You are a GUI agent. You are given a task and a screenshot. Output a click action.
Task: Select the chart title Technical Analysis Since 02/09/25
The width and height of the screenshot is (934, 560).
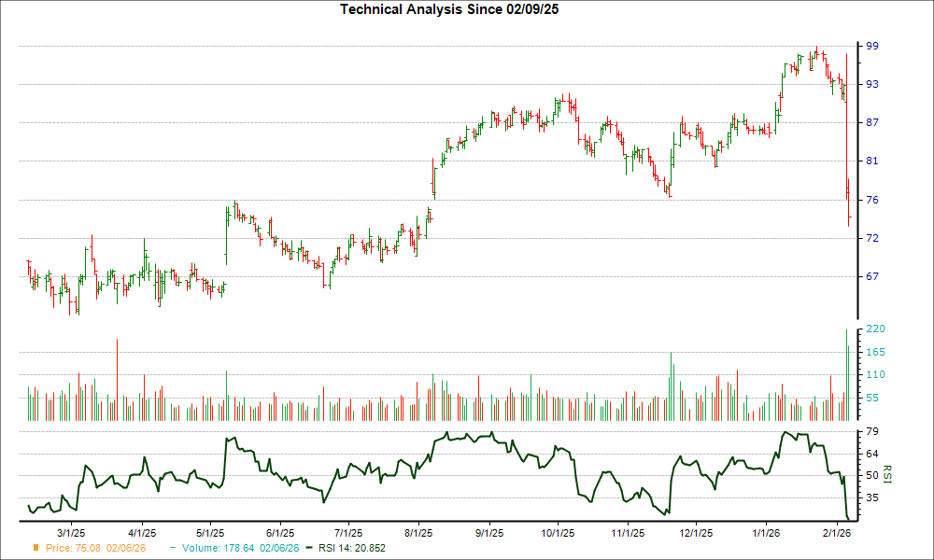449,10
